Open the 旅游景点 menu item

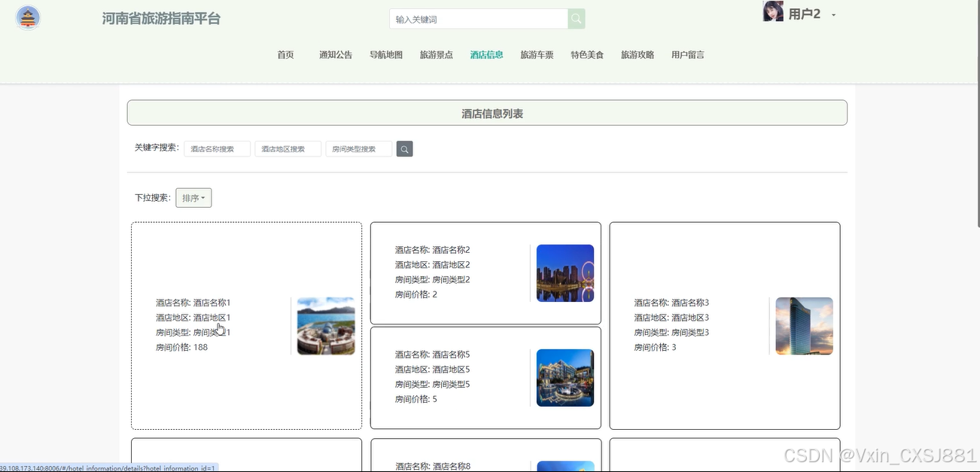(437, 55)
